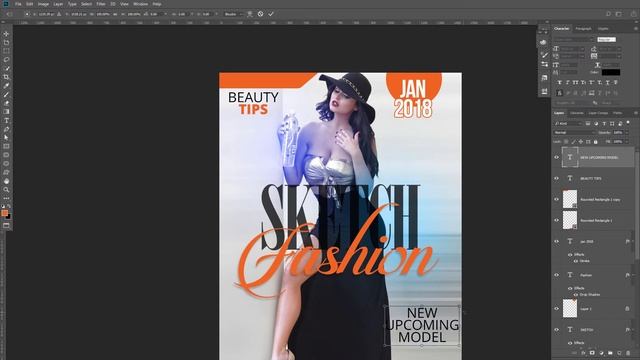
Task: Select the Crop tool
Action: (6, 77)
